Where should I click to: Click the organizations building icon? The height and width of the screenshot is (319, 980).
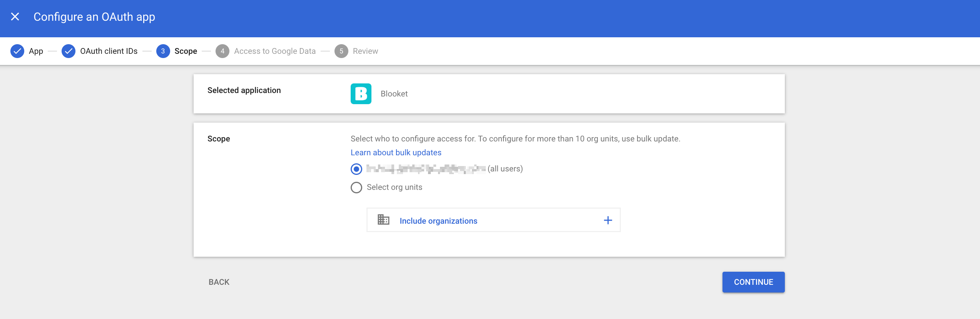coord(384,220)
